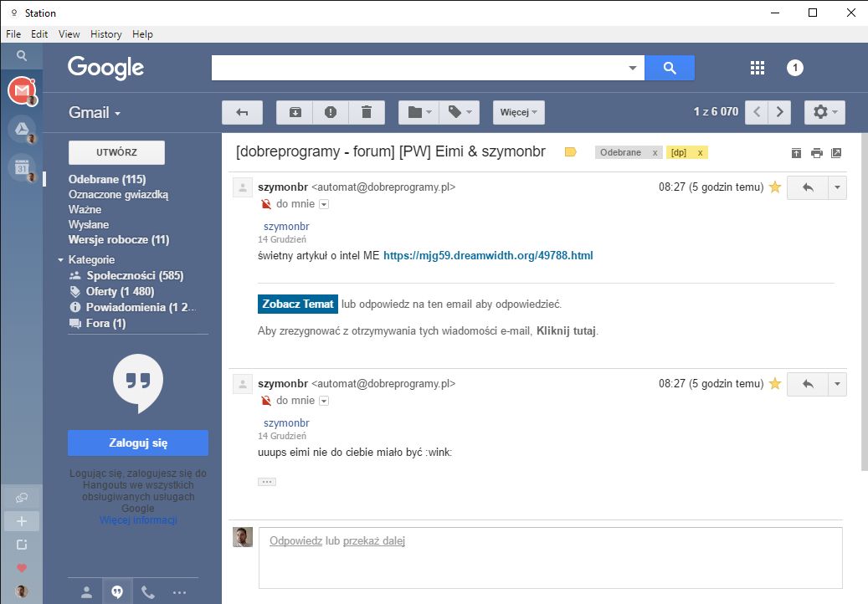This screenshot has width=868, height=604.
Task: Expand all messages icon near print
Action: (796, 153)
